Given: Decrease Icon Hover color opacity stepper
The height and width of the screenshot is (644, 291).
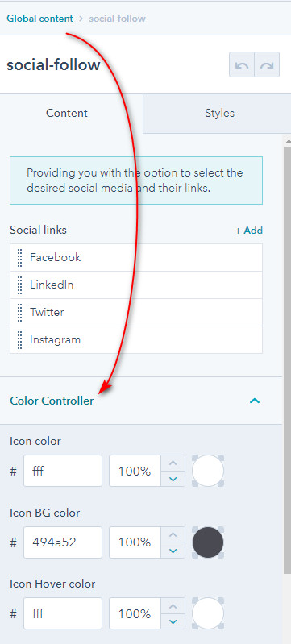Looking at the screenshot, I should (x=173, y=621).
